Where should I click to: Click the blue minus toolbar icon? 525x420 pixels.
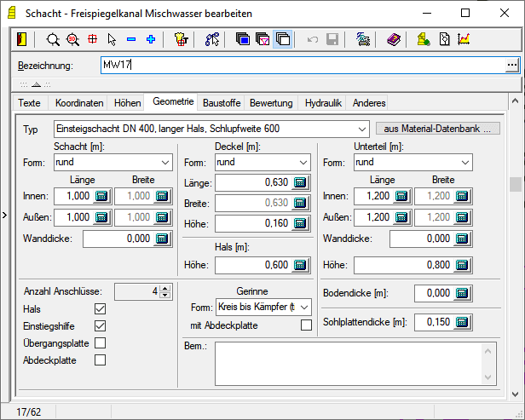[131, 39]
